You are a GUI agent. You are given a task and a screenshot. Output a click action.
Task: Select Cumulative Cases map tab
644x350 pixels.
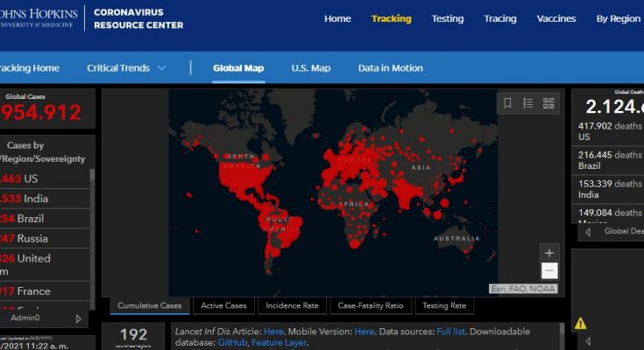point(150,305)
